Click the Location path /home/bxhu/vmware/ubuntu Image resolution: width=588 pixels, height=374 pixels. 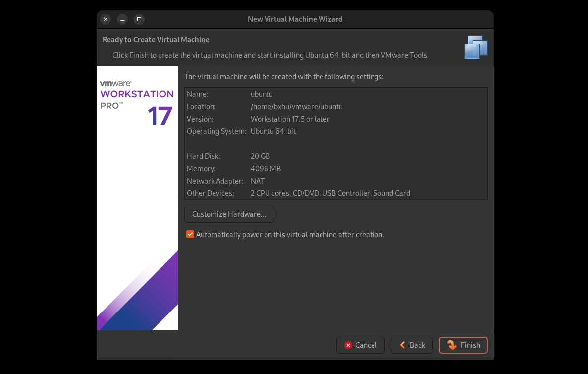tap(296, 107)
